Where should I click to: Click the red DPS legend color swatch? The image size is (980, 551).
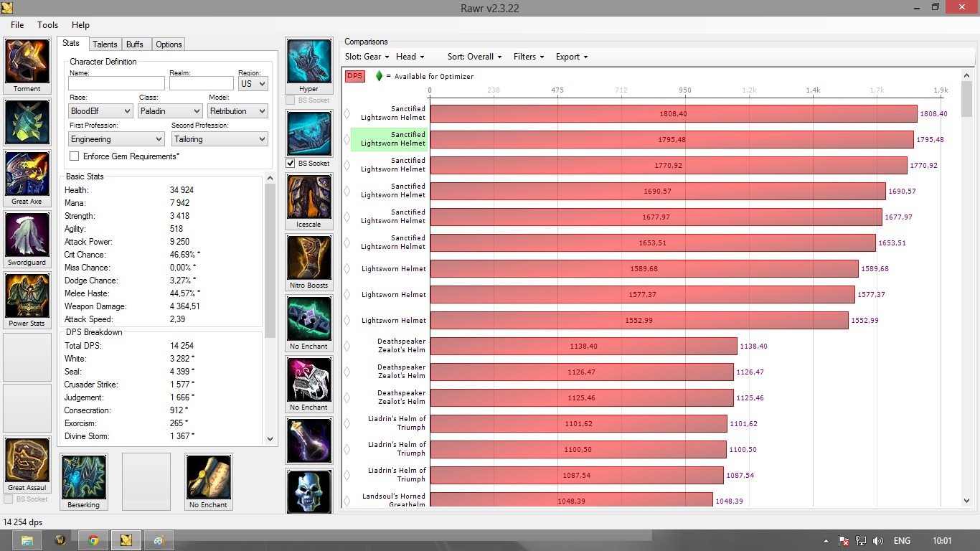coord(355,76)
